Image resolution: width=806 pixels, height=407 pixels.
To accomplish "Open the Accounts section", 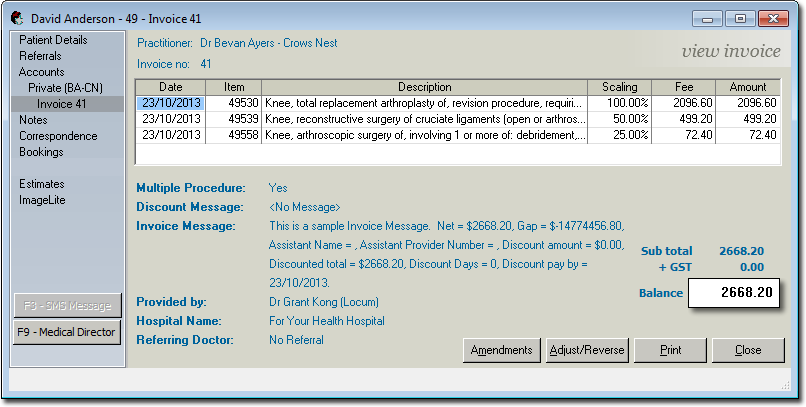I will [41, 72].
